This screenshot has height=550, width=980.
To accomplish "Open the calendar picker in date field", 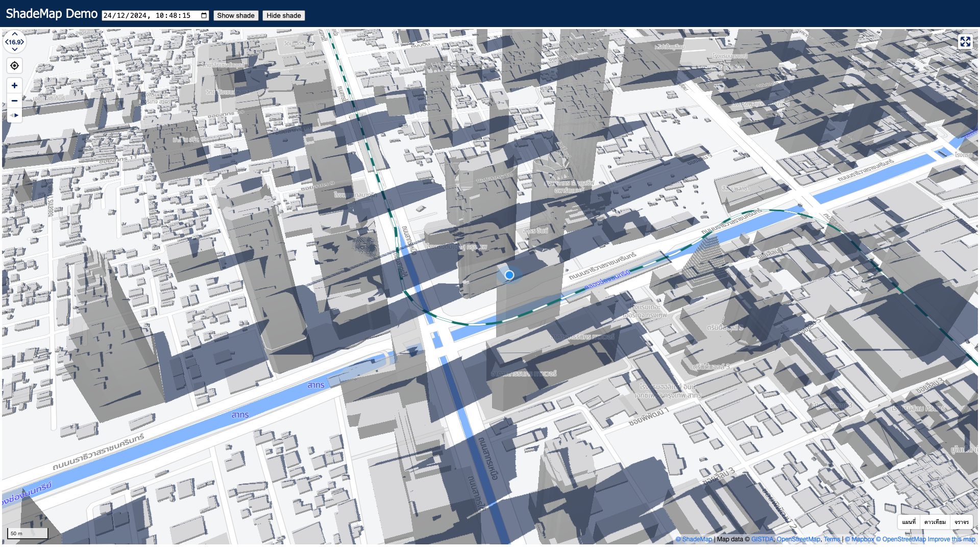I will (204, 16).
